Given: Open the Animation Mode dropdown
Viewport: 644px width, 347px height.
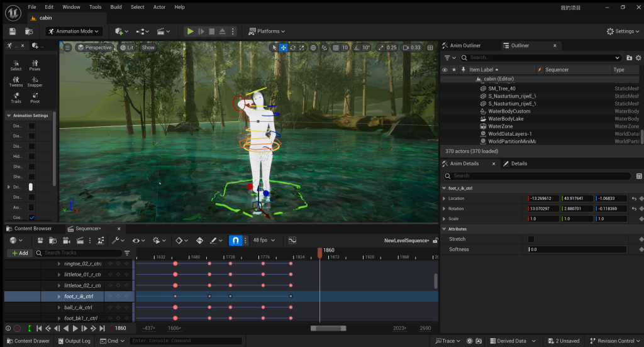Looking at the screenshot, I should 74,31.
